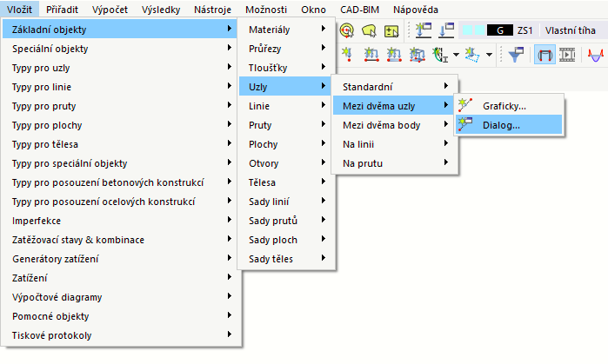Open the Zatížení submenu
The width and height of the screenshot is (608, 364).
119,278
